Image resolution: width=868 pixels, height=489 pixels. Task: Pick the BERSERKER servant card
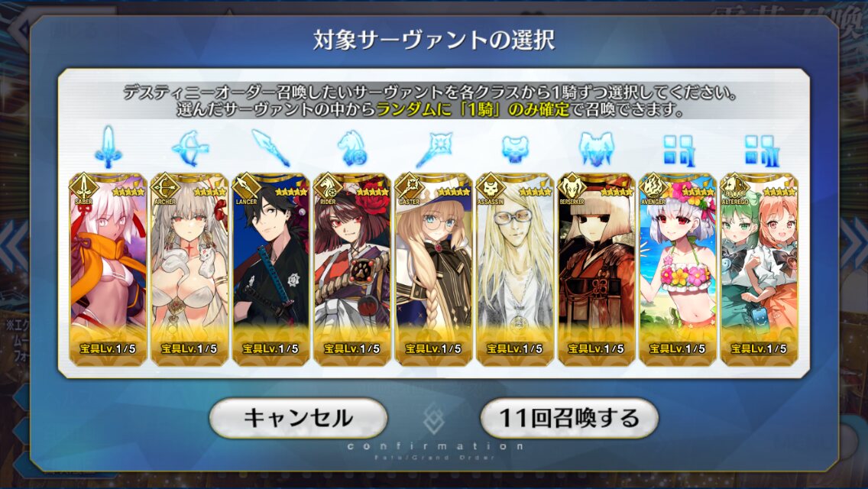pos(596,270)
